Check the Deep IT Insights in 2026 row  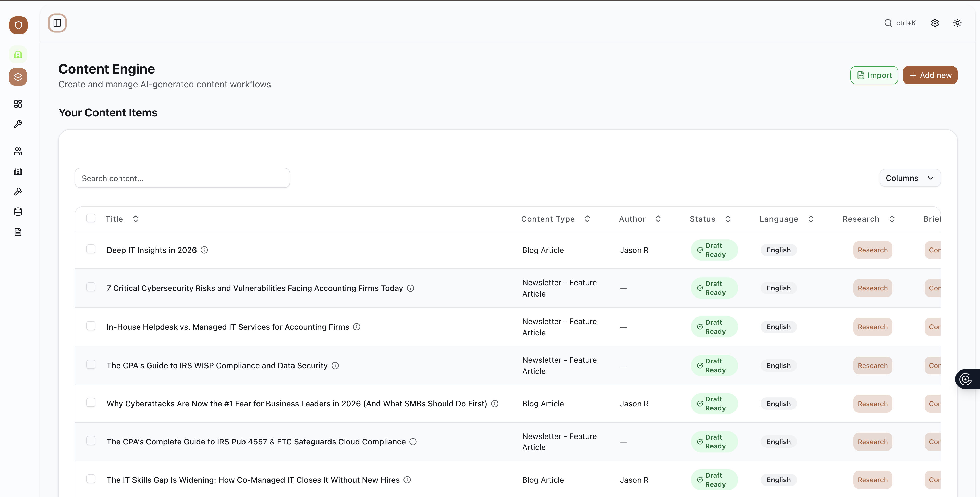[x=91, y=249]
